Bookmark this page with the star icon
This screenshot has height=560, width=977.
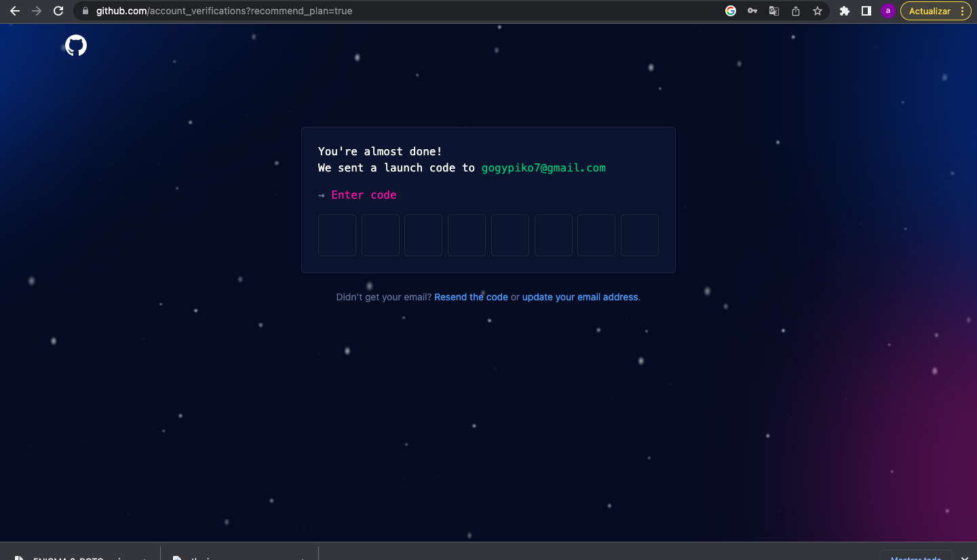pos(818,11)
